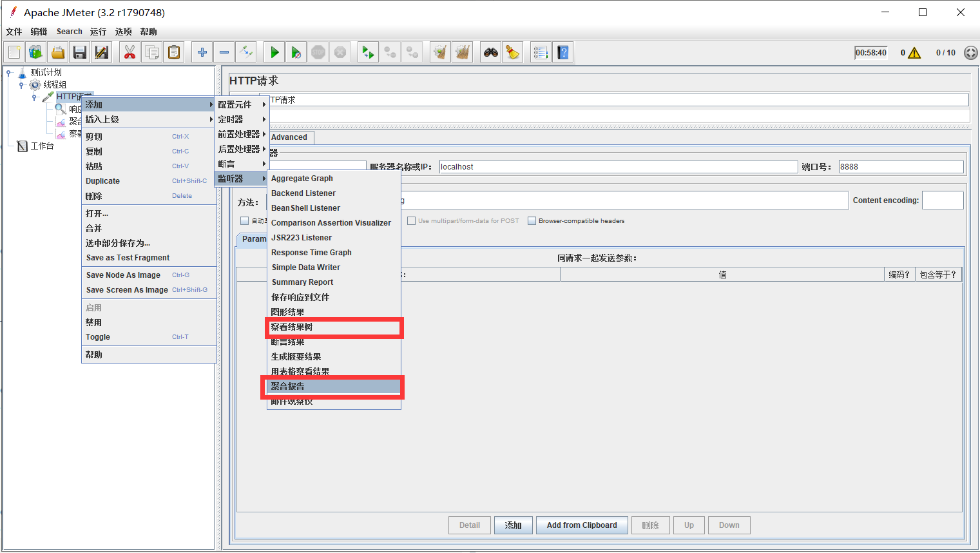The image size is (980, 553).
Task: Click the Open file folder icon
Action: (x=58, y=52)
